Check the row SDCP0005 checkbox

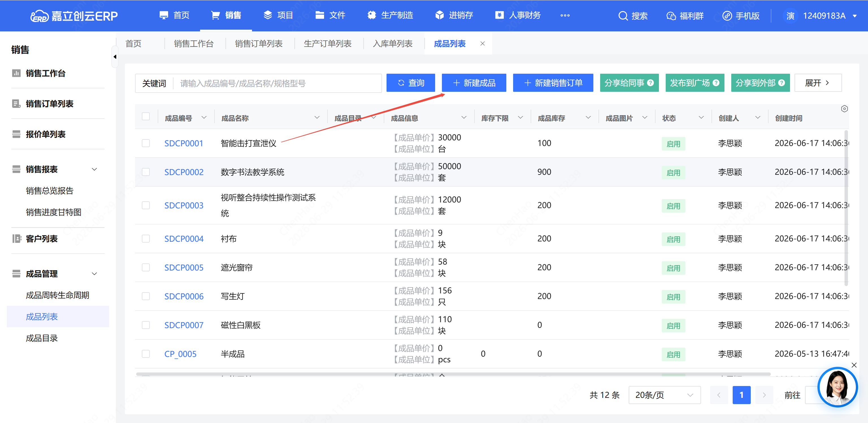point(146,267)
